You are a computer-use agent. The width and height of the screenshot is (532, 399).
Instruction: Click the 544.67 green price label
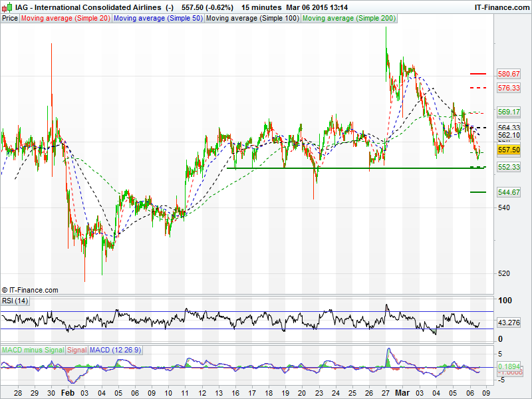tap(509, 192)
